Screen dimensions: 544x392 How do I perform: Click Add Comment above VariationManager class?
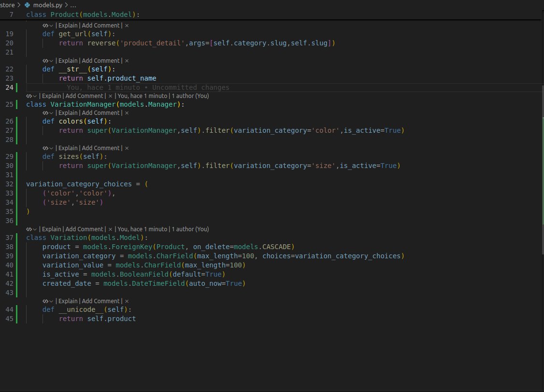coord(85,96)
